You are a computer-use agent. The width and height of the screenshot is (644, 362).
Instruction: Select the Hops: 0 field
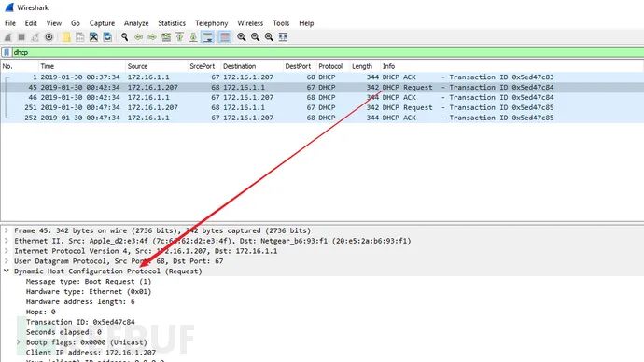(41, 312)
